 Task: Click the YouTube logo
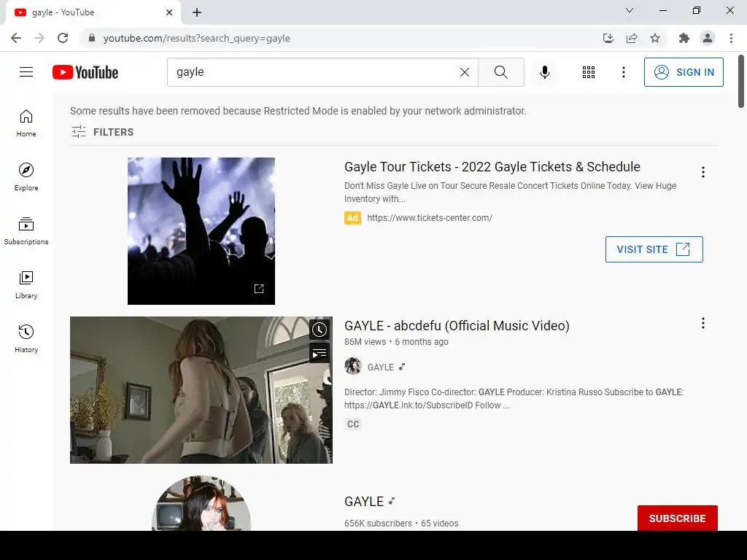point(85,72)
